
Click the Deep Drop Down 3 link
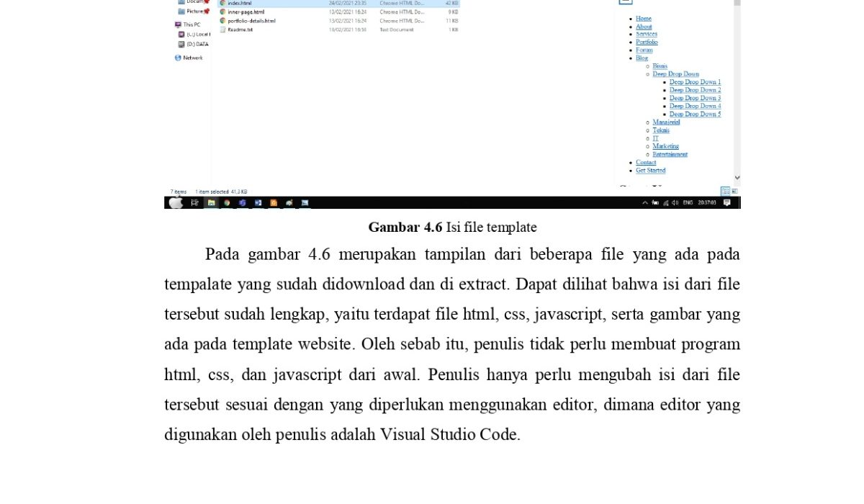tap(695, 99)
